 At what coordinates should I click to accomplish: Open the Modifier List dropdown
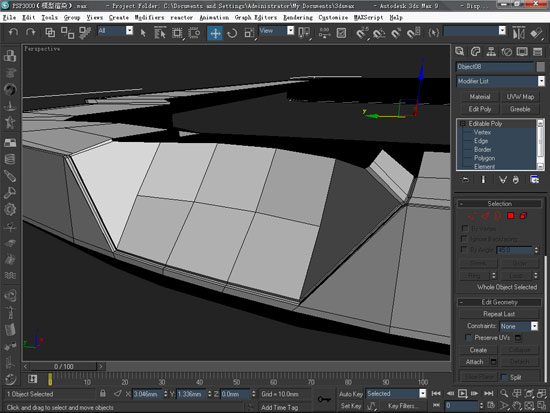coord(541,81)
